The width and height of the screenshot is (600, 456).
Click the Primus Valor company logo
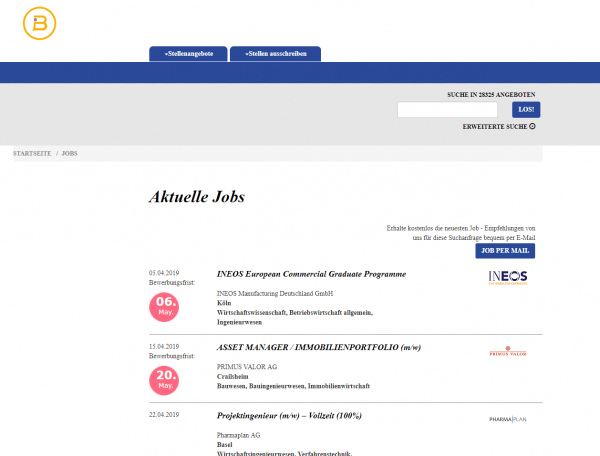tap(508, 351)
